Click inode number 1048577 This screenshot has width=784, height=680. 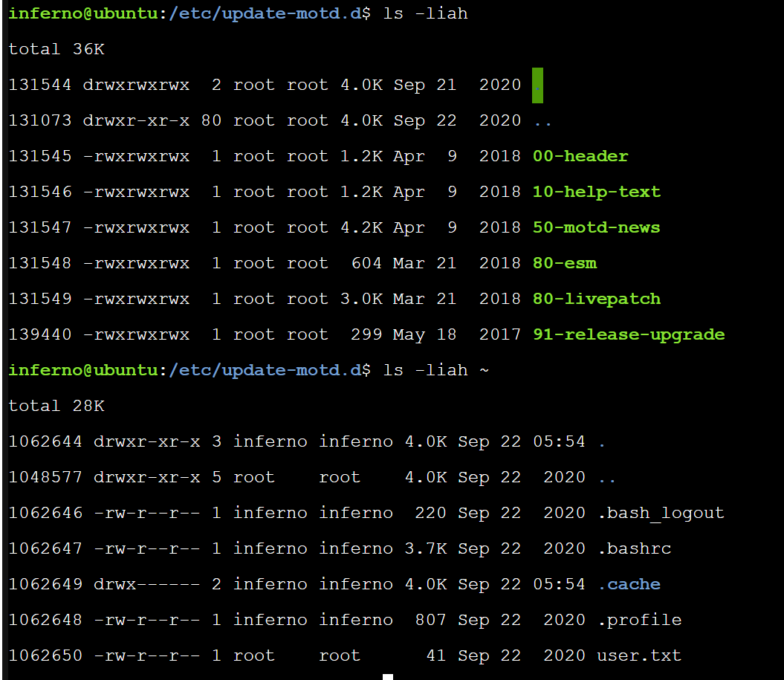(x=45, y=477)
